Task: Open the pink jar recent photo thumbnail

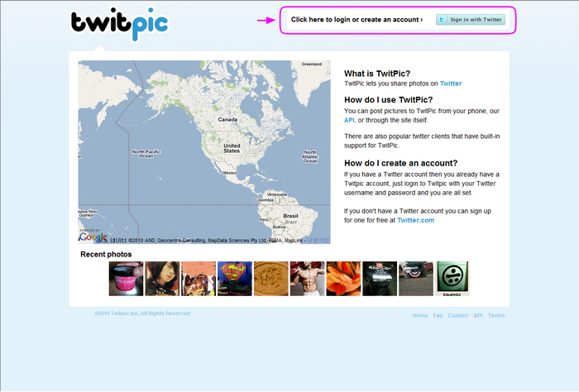Action: pos(126,279)
